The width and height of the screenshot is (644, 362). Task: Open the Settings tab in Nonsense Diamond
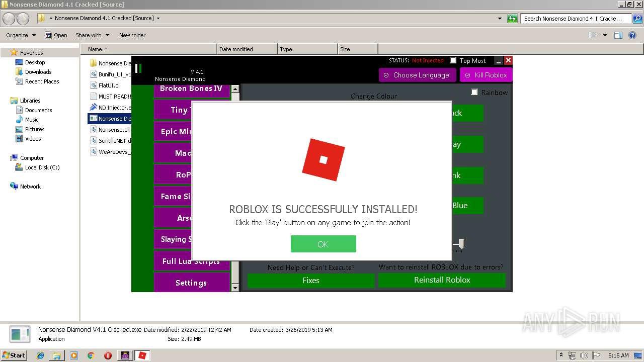coord(191,283)
